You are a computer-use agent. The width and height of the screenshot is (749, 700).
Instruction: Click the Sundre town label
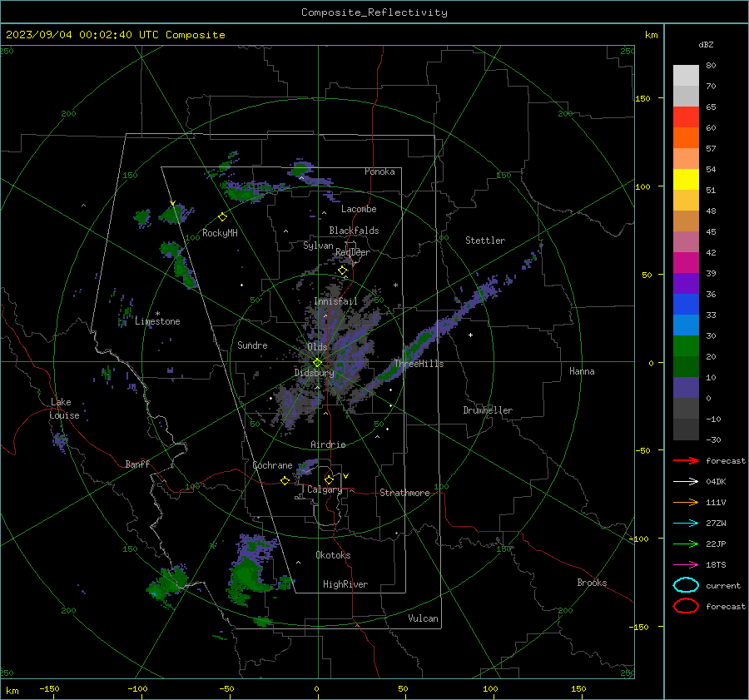(x=252, y=345)
